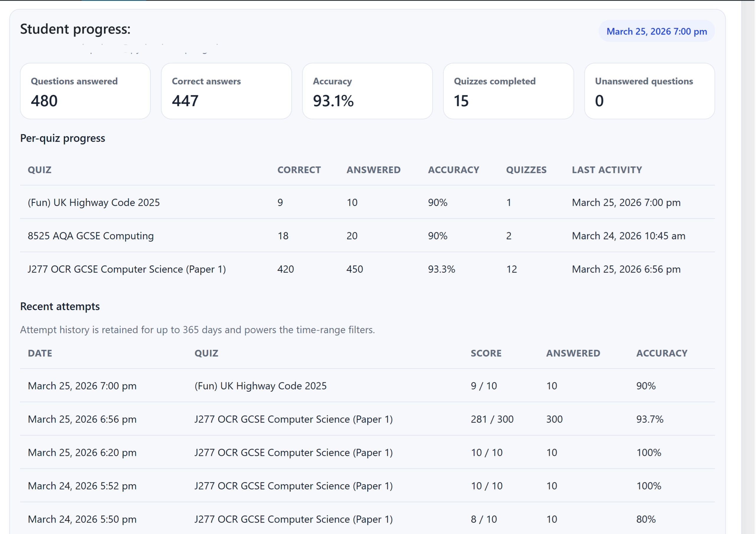Click the Recent attempts section heading

[60, 306]
